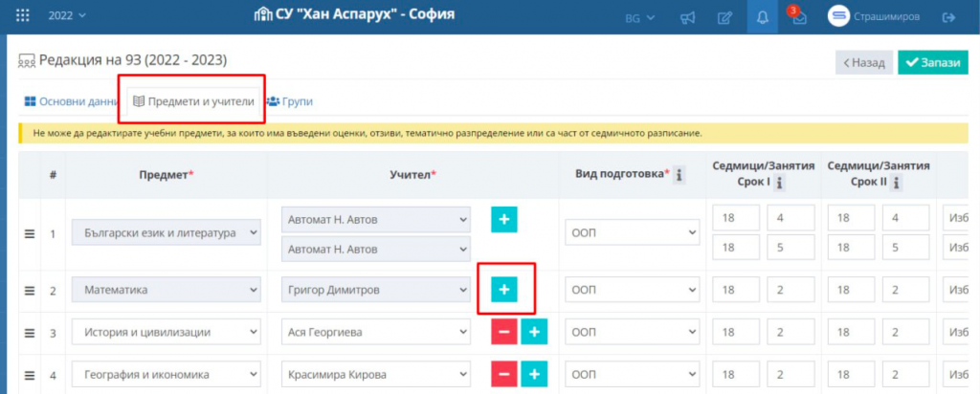Click the drag handle of row 1
This screenshot has width=980, height=394.
pos(30,233)
